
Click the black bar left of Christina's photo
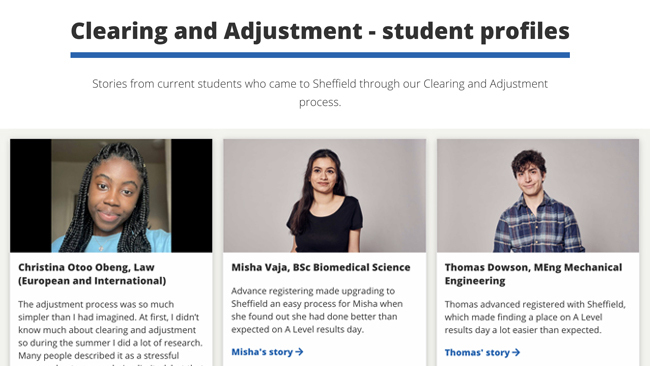click(x=31, y=196)
